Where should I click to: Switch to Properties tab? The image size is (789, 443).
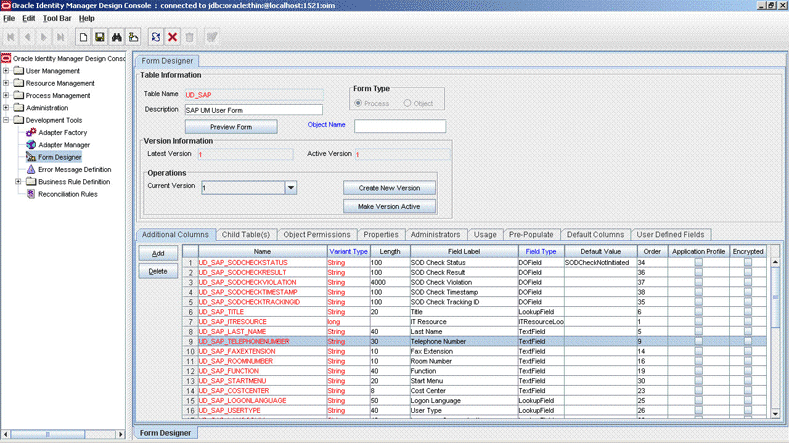[x=381, y=235]
